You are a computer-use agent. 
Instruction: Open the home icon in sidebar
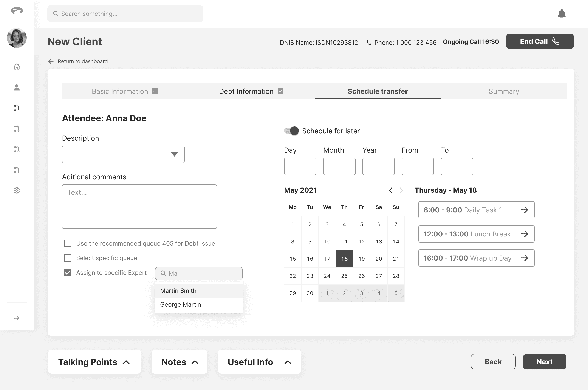coord(17,67)
